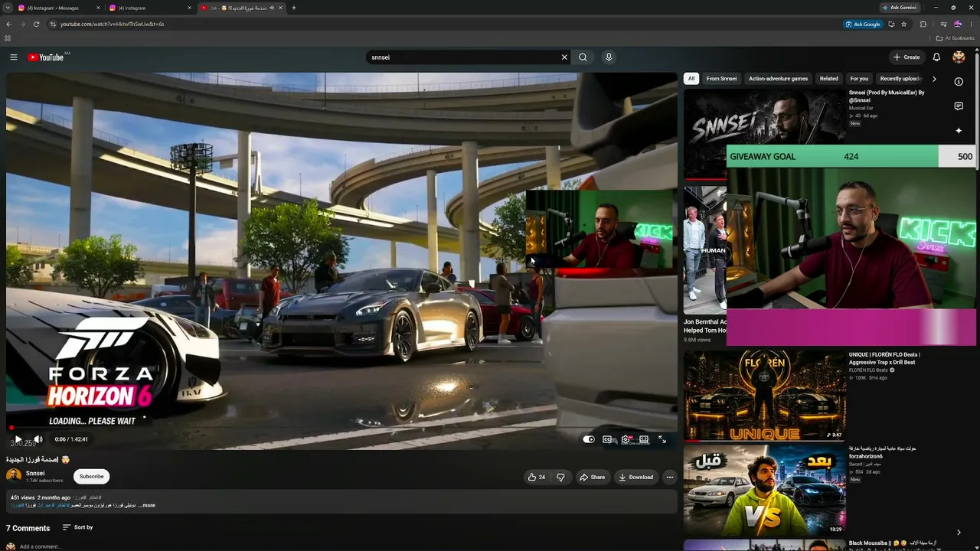This screenshot has height=551, width=980.
Task: Open the info icon in right rail
Action: 959,81
